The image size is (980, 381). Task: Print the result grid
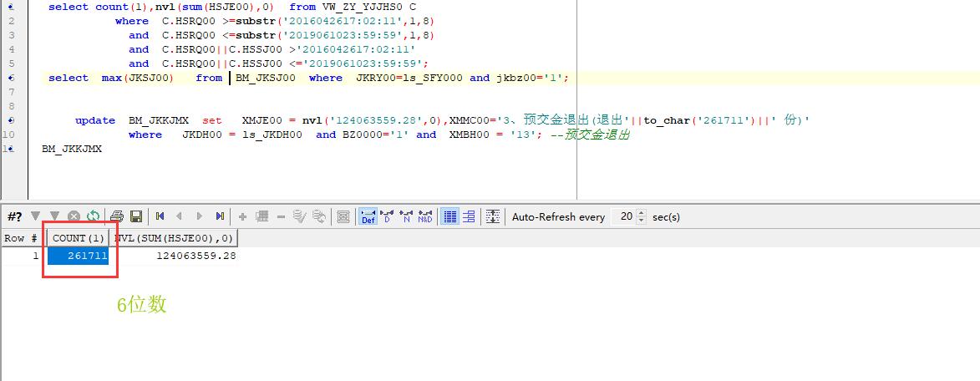(x=118, y=216)
